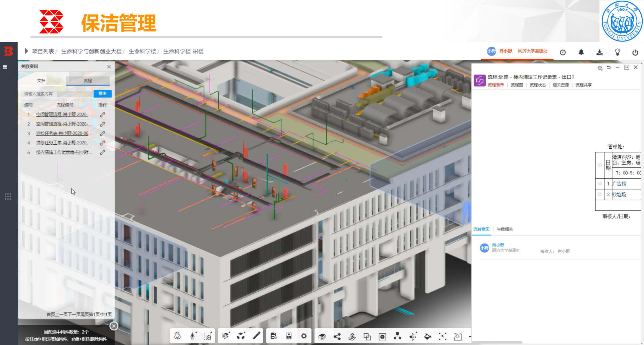Open the settings gear in the viewer toolbar
The height and width of the screenshot is (345, 644).
click(304, 336)
